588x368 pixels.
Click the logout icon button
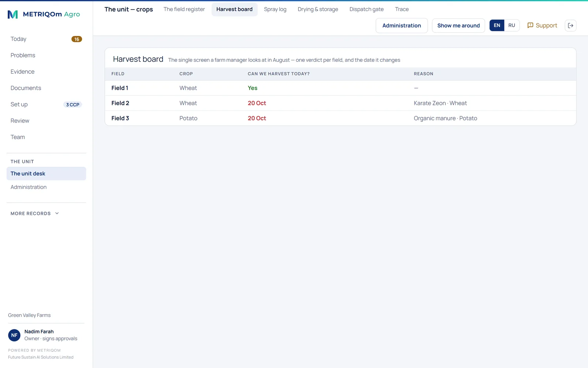click(570, 25)
